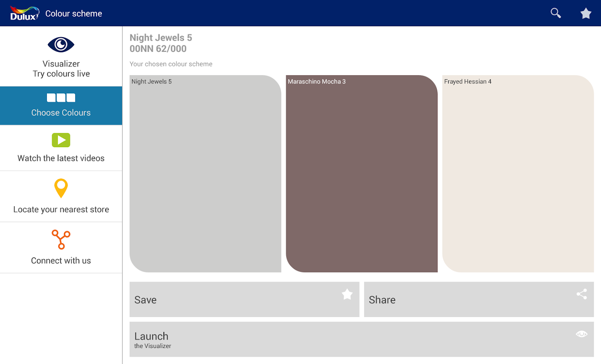Click the Dulux logo in header

pyautogui.click(x=25, y=13)
